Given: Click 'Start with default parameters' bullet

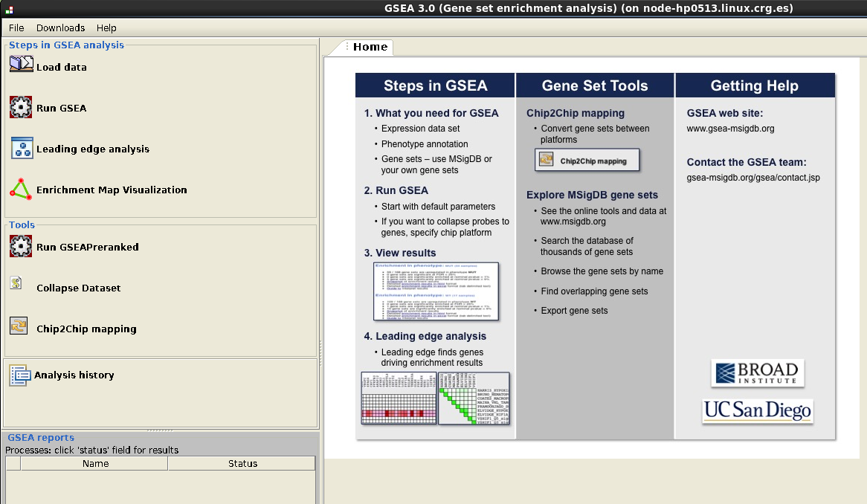Looking at the screenshot, I should (438, 207).
